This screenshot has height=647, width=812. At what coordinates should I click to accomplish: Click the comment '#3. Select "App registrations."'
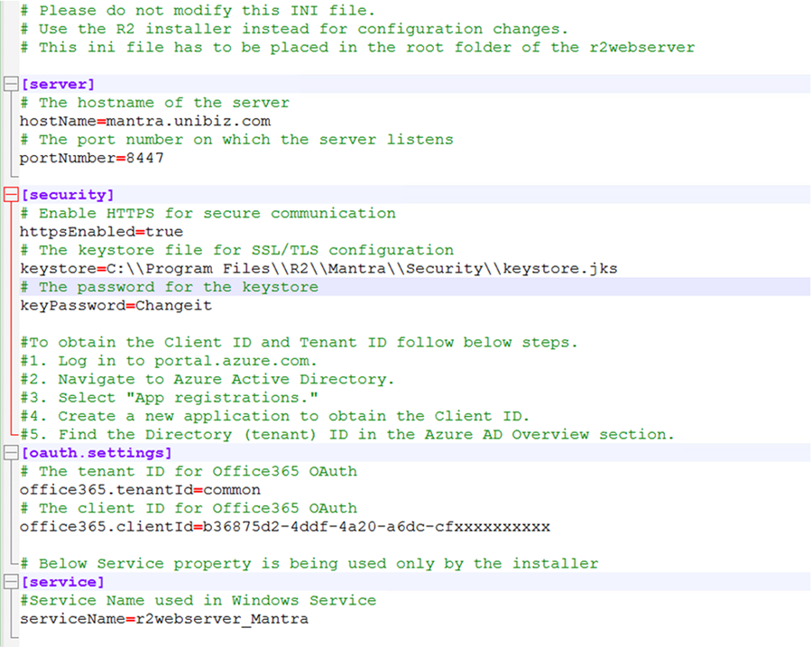coord(169,398)
